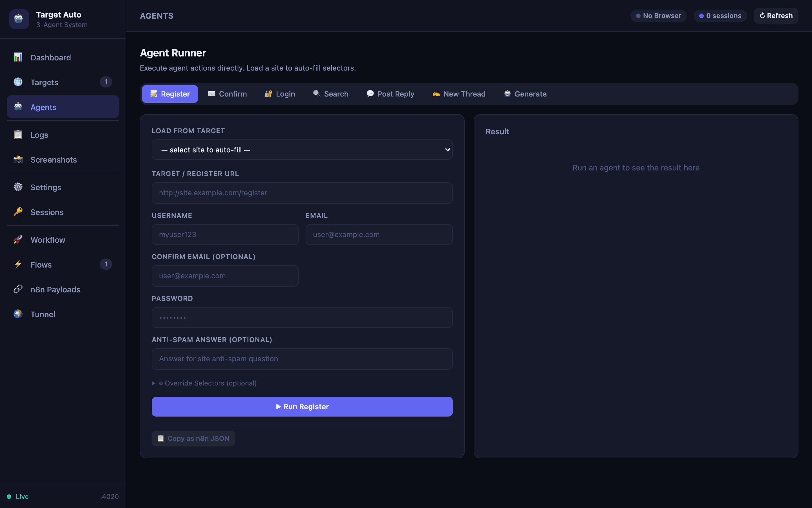
Task: Click the Agent Runner heading
Action: click(x=173, y=53)
